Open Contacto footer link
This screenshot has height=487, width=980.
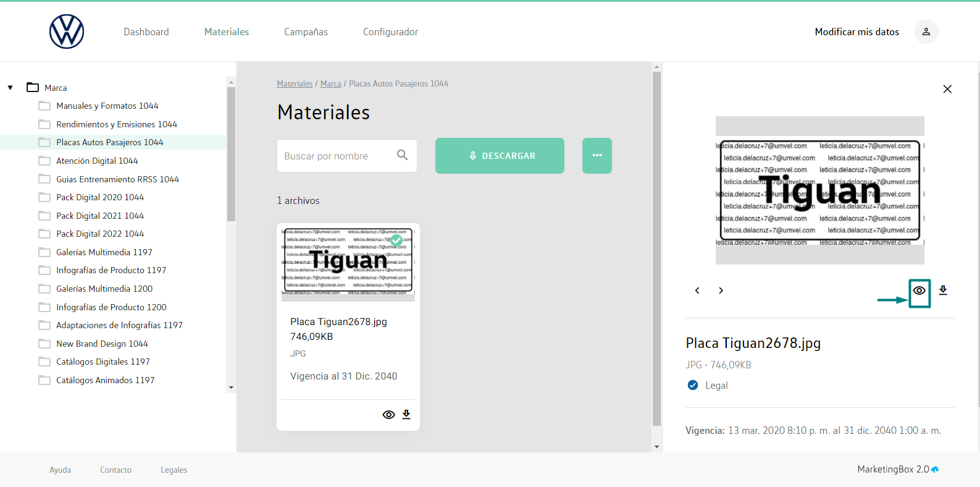point(115,470)
